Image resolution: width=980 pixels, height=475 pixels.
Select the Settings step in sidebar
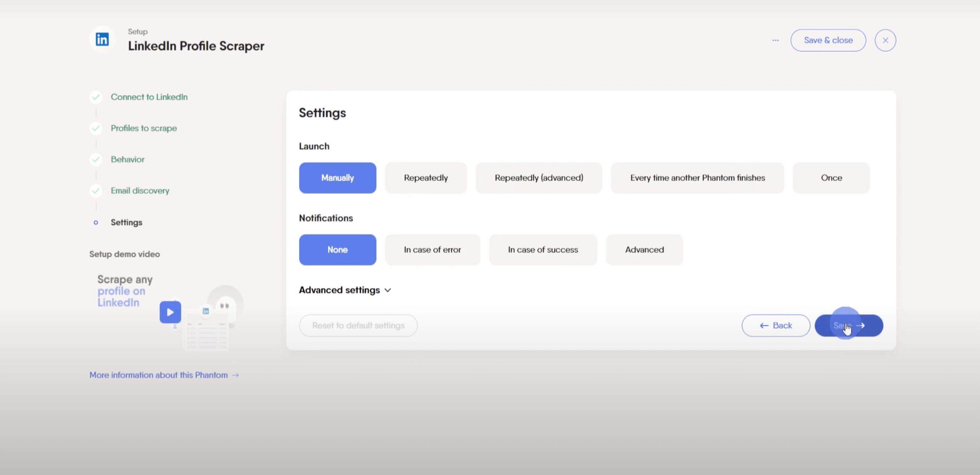(126, 222)
